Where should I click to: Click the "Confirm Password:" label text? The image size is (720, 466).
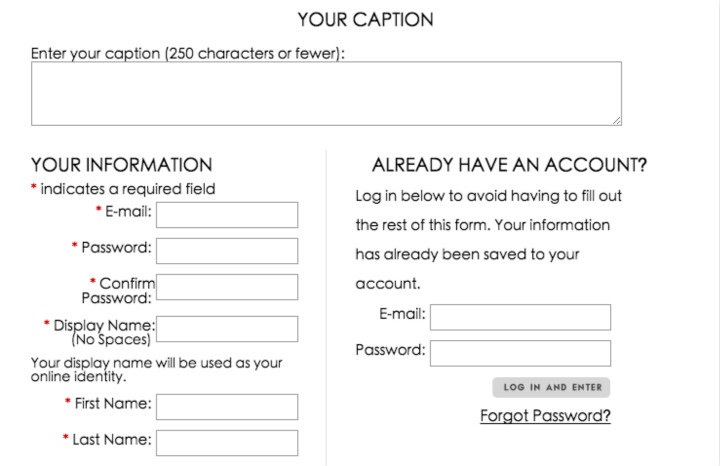117,290
